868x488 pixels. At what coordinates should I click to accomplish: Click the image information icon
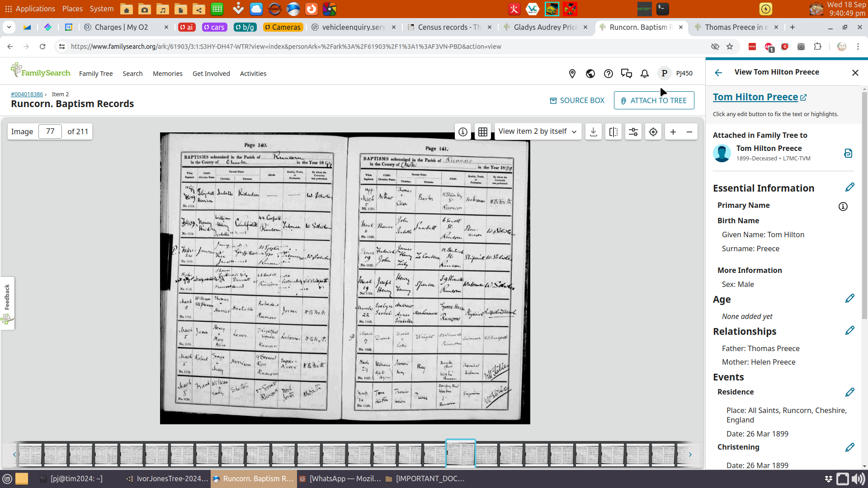point(462,131)
